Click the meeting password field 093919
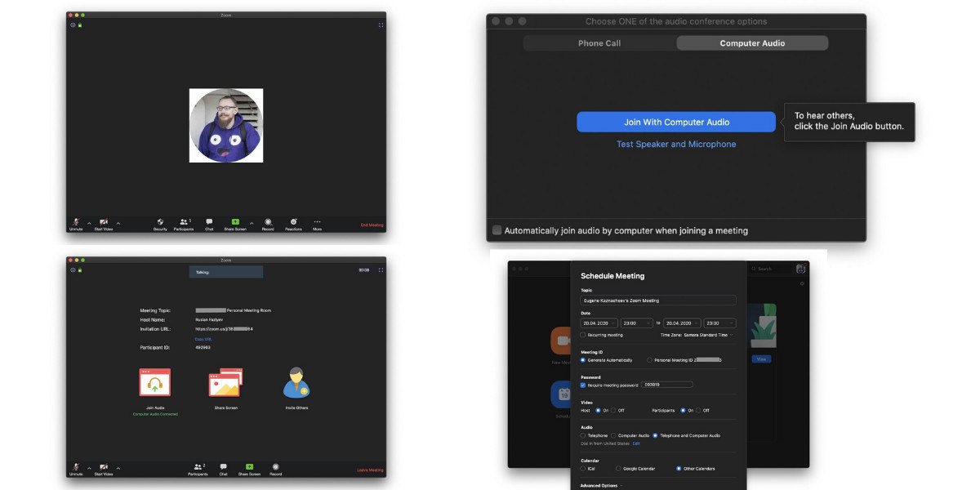 pos(667,385)
